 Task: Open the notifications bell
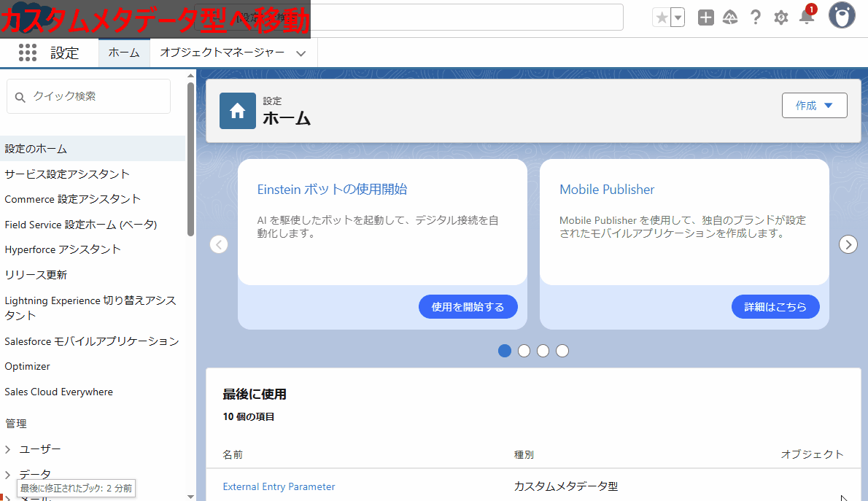click(x=807, y=17)
